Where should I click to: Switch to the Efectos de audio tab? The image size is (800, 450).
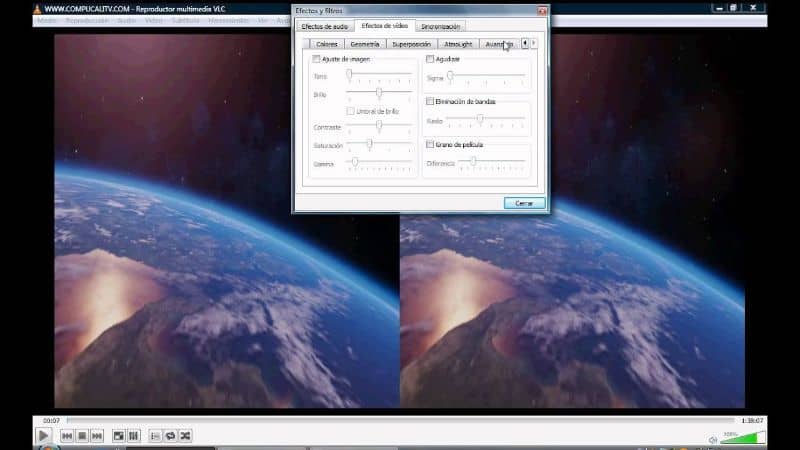pyautogui.click(x=324, y=27)
